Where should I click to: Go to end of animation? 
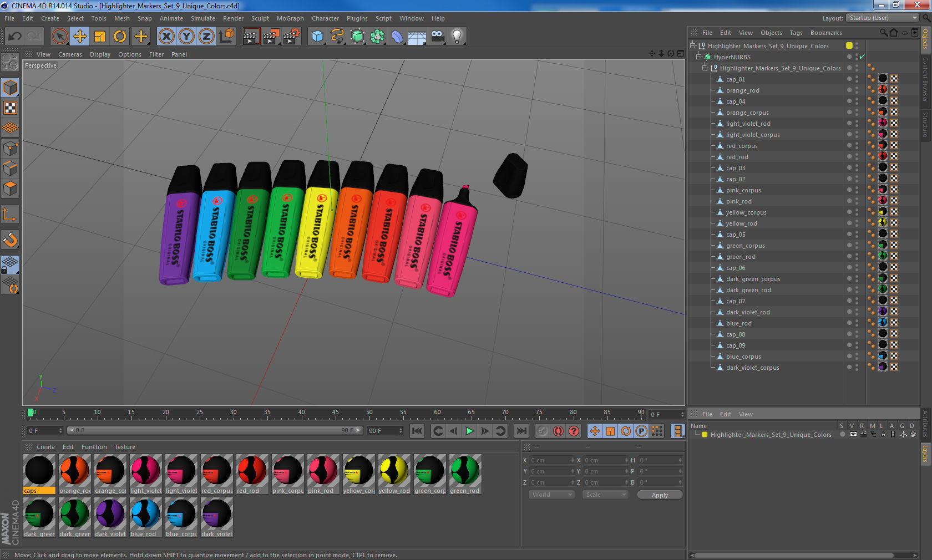[x=521, y=431]
